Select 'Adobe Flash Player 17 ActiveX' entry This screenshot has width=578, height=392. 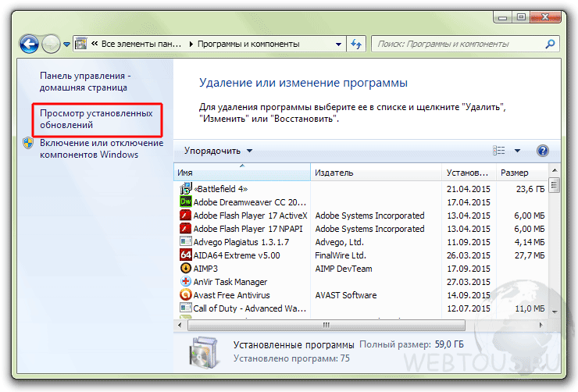pos(250,216)
